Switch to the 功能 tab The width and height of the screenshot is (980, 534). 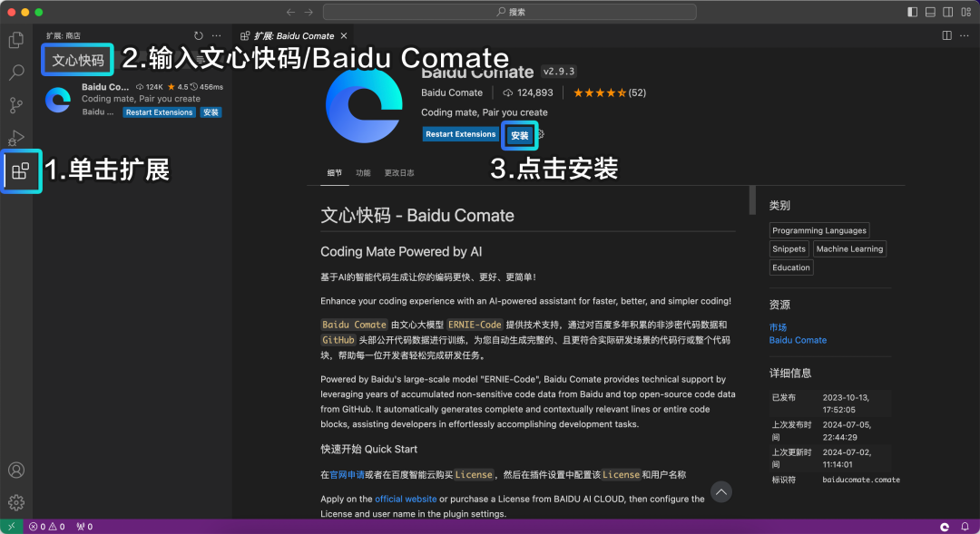pyautogui.click(x=363, y=173)
